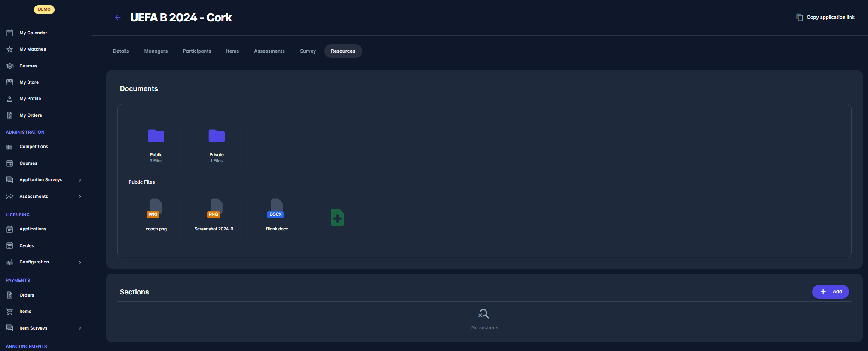Click the My Matches star icon
The image size is (868, 351).
pos(10,49)
